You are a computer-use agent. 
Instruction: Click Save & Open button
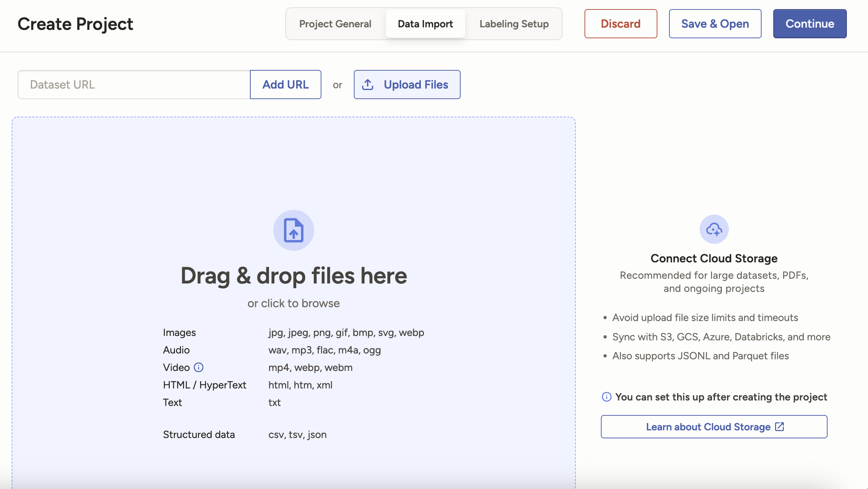pyautogui.click(x=715, y=24)
